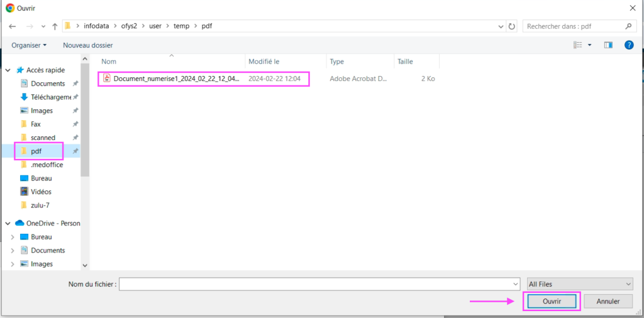Click the 2024-02-22 12:04 modified date

pos(274,79)
